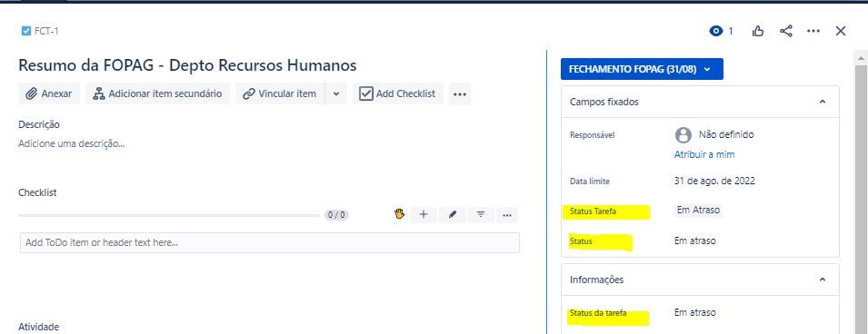Close the issue dialog
This screenshot has width=868, height=334.
[x=841, y=31]
